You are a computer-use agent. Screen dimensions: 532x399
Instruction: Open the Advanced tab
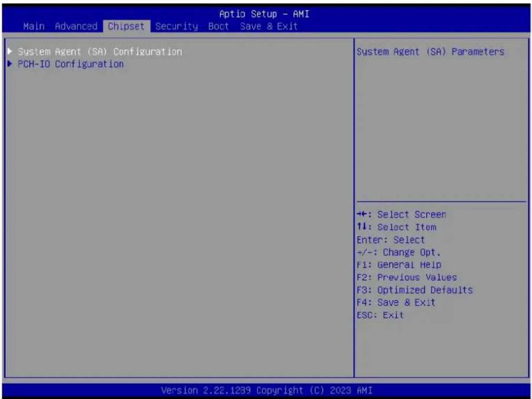tap(76, 26)
